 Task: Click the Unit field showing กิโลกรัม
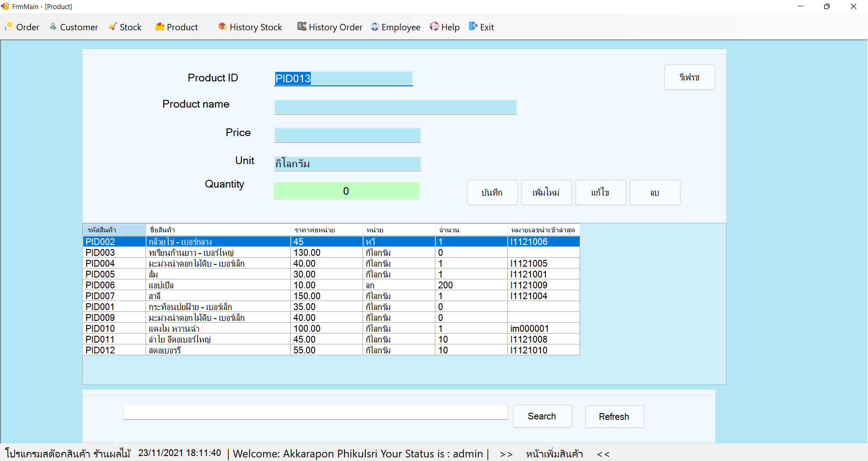(x=347, y=164)
